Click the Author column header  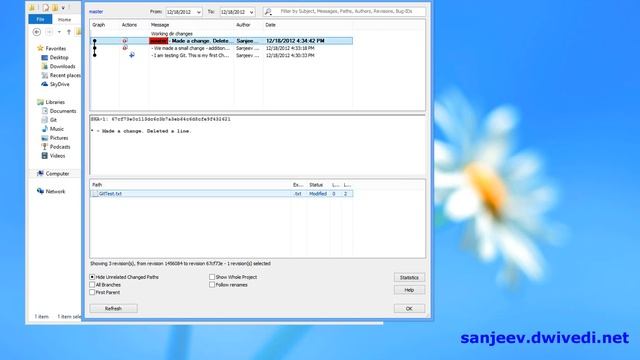(x=243, y=25)
